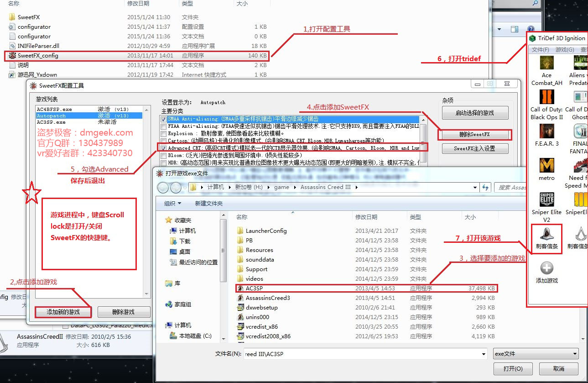Enable the FXAA Anti-aliasing checkbox
Image resolution: width=588 pixels, height=383 pixels.
[164, 126]
